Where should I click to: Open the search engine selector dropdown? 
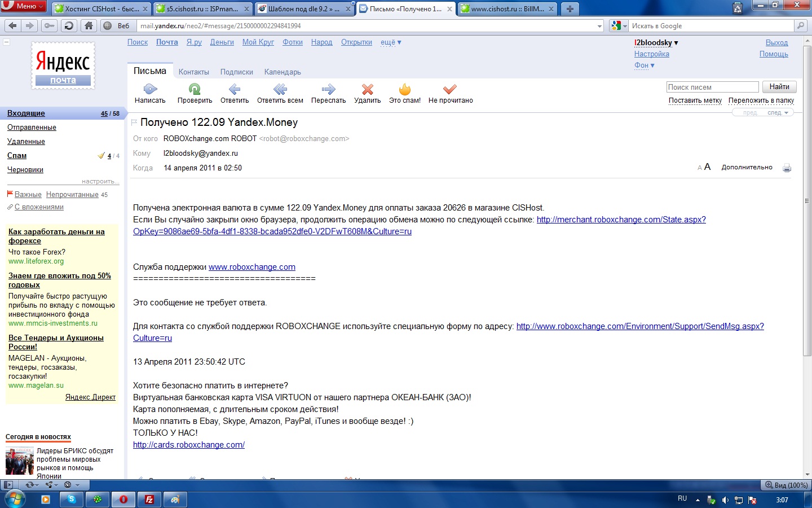click(x=619, y=26)
